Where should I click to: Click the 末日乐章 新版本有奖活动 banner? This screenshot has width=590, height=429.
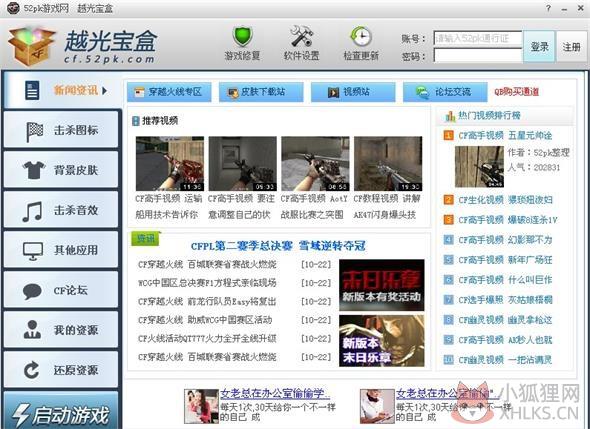[382, 285]
